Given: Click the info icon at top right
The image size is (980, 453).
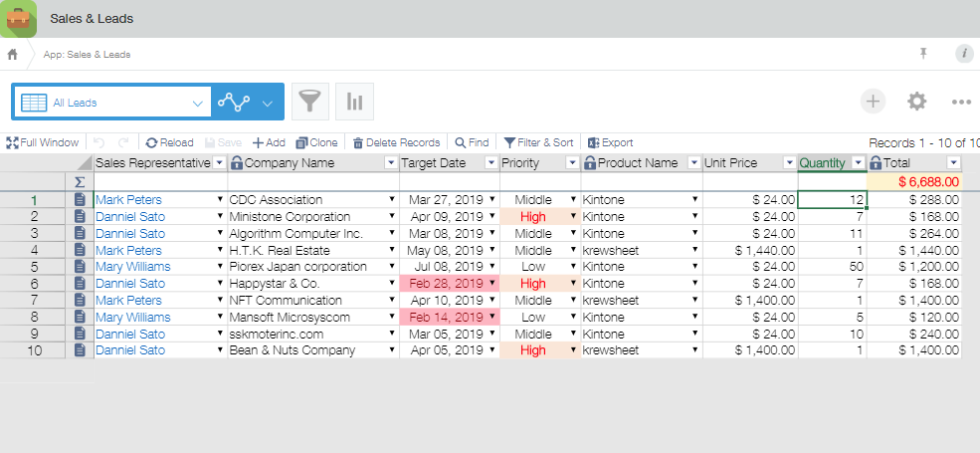Looking at the screenshot, I should click(963, 54).
